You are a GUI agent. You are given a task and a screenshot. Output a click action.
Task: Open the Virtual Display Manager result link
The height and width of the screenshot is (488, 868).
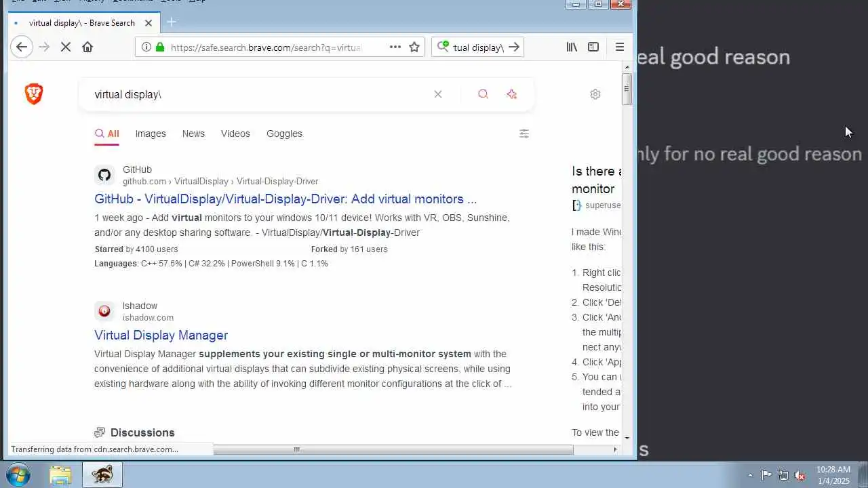[x=161, y=335]
